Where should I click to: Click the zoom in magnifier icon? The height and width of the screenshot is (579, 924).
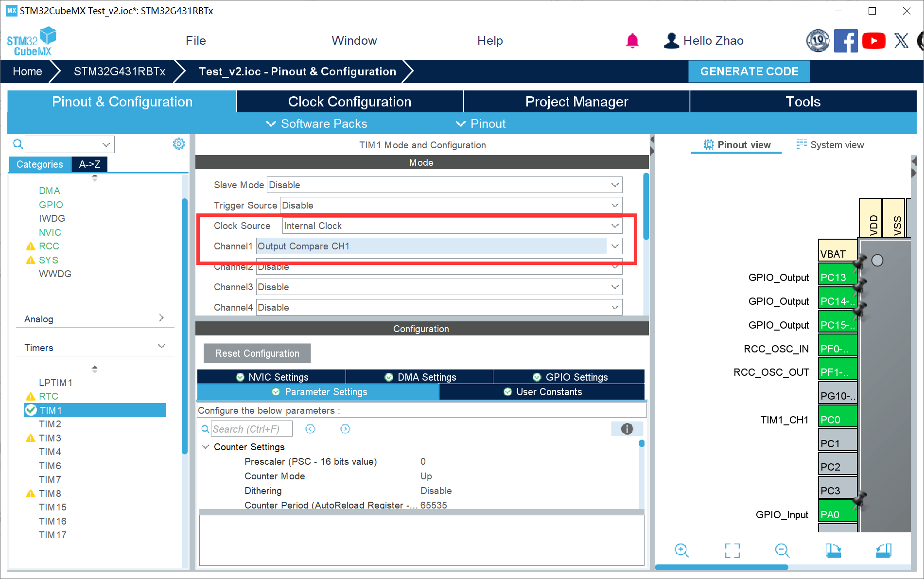click(x=681, y=550)
